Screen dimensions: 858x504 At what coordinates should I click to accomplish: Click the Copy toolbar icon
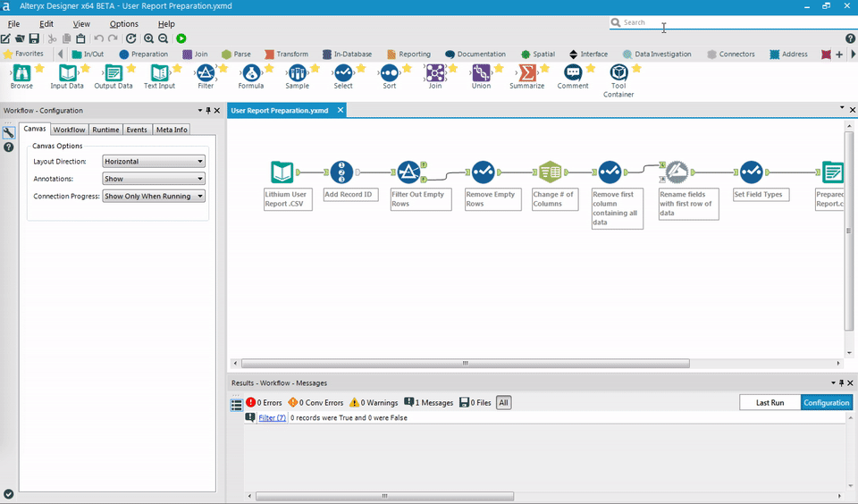(66, 38)
